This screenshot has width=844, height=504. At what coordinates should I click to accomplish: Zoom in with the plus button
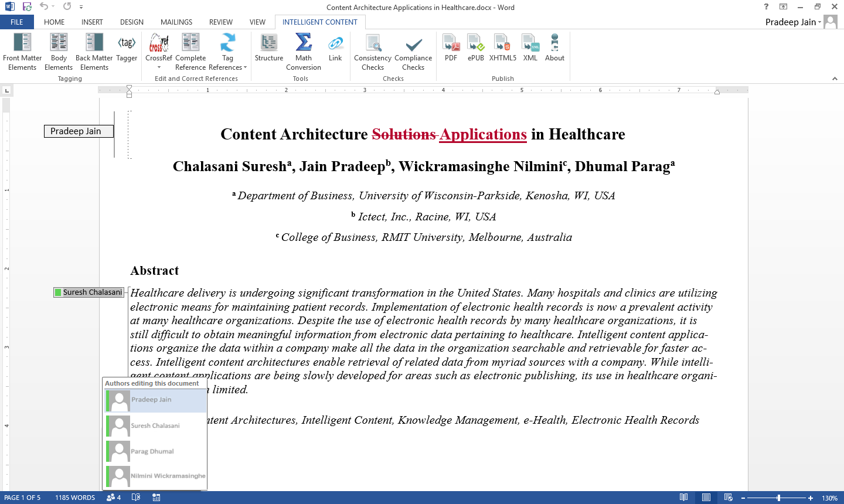pos(811,498)
